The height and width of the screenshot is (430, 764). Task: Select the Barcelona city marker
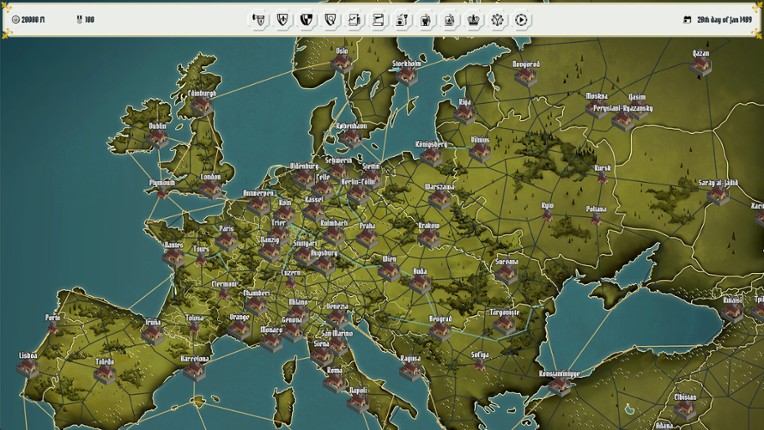point(194,371)
